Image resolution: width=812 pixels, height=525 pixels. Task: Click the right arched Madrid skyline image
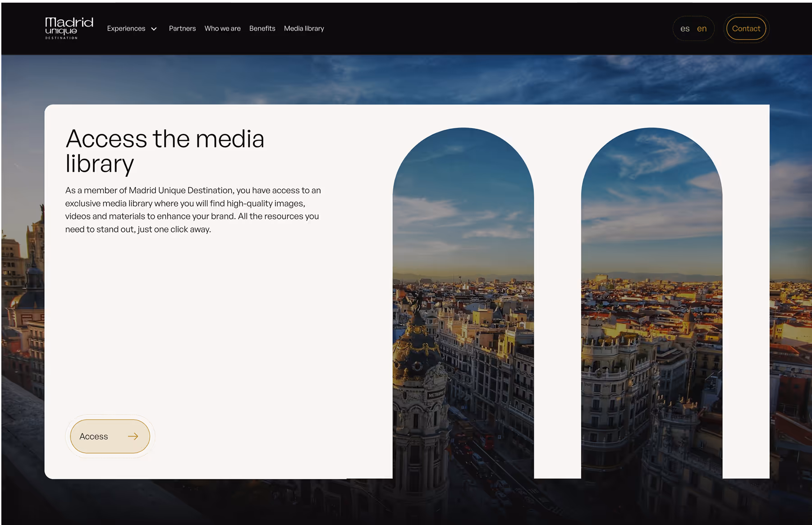click(x=651, y=303)
